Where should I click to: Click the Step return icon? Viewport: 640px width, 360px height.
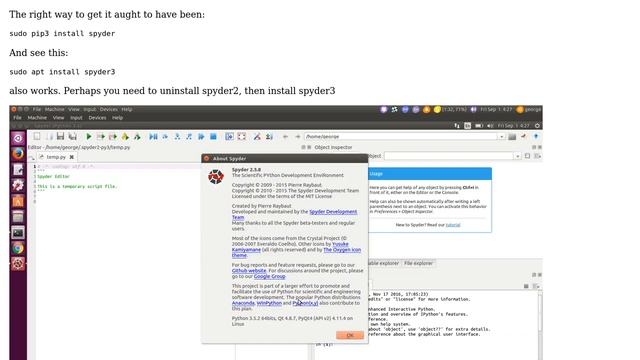[x=189, y=136]
